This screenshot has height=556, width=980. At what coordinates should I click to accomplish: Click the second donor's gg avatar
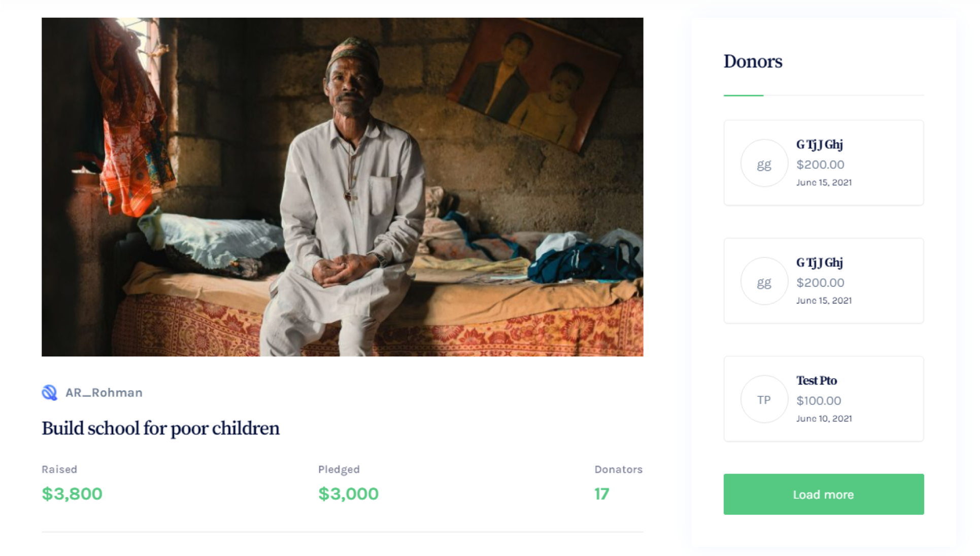point(764,281)
